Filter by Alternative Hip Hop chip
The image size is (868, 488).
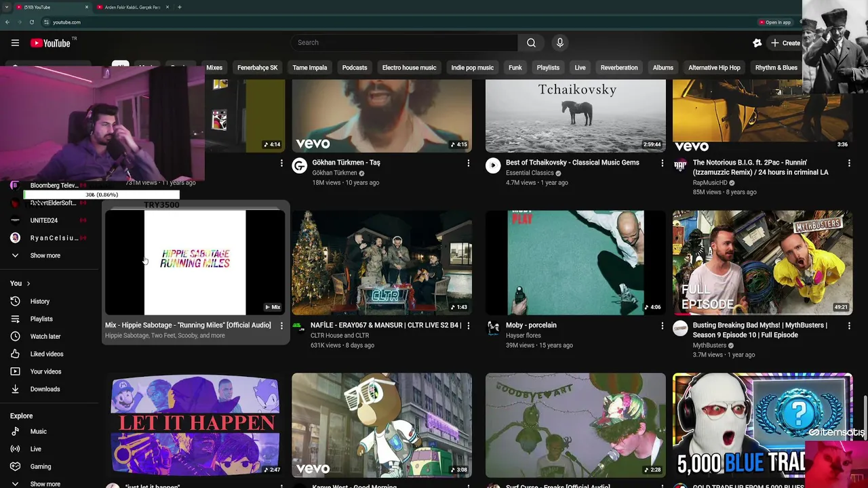point(714,68)
